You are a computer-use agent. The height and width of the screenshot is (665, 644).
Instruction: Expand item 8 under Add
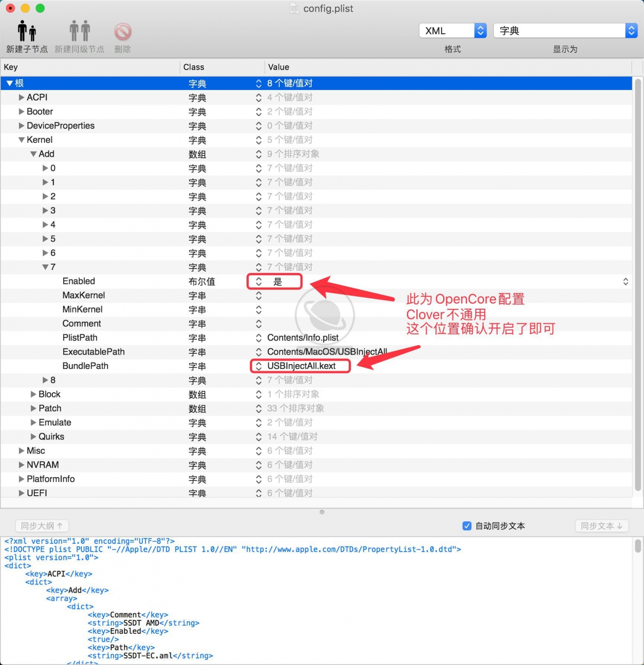[x=46, y=380]
